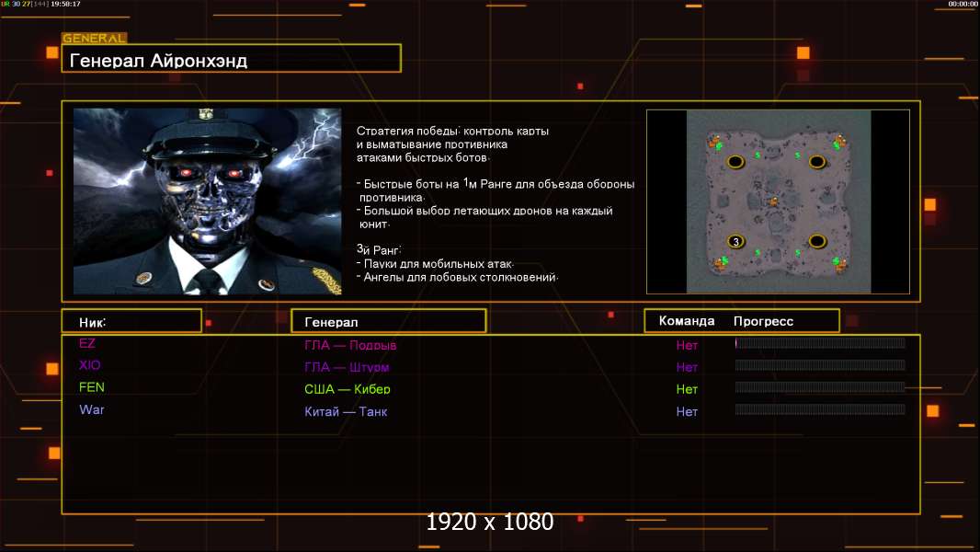Viewport: 980px width, 552px height.
Task: Click team value 'Нет' for War
Action: (686, 411)
